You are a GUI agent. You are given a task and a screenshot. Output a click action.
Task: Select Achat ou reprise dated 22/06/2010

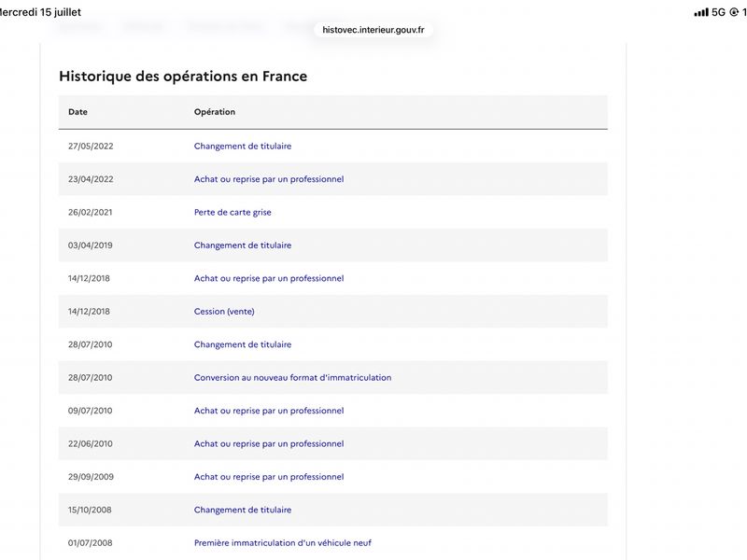click(269, 444)
